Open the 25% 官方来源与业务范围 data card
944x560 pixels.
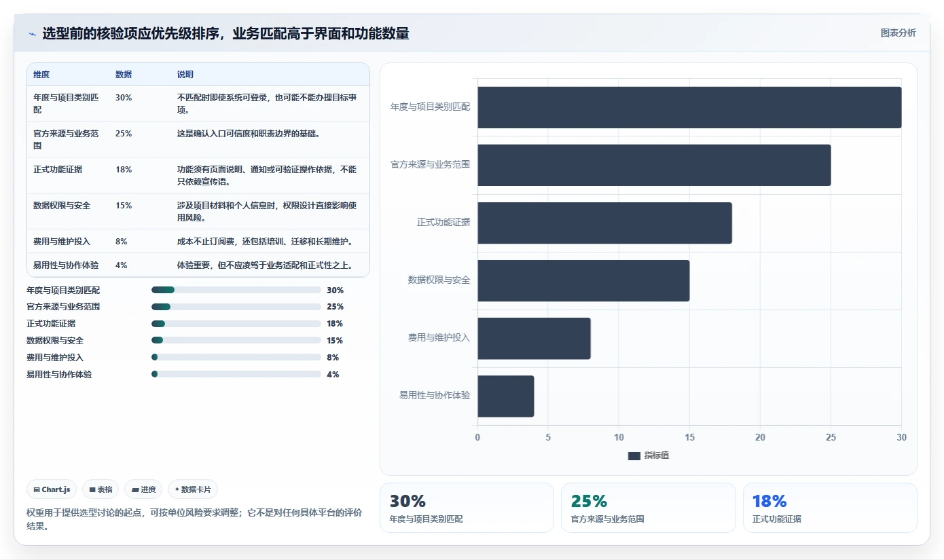pos(648,508)
